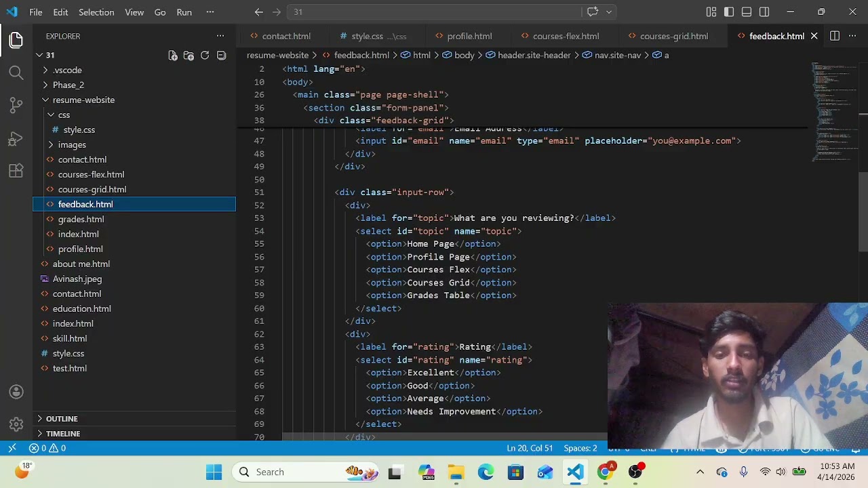Open grades.html in the file tree
The height and width of the screenshot is (488, 868).
coord(81,219)
